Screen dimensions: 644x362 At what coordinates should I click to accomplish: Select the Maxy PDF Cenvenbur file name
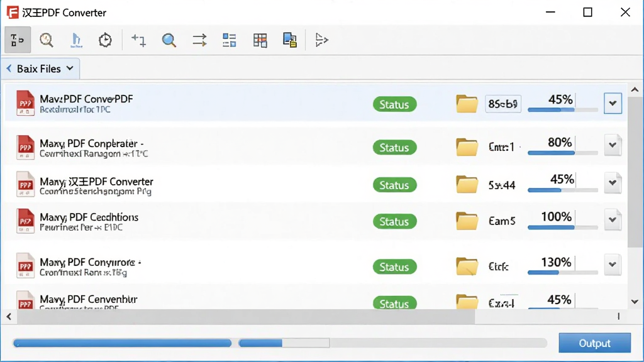(89, 299)
